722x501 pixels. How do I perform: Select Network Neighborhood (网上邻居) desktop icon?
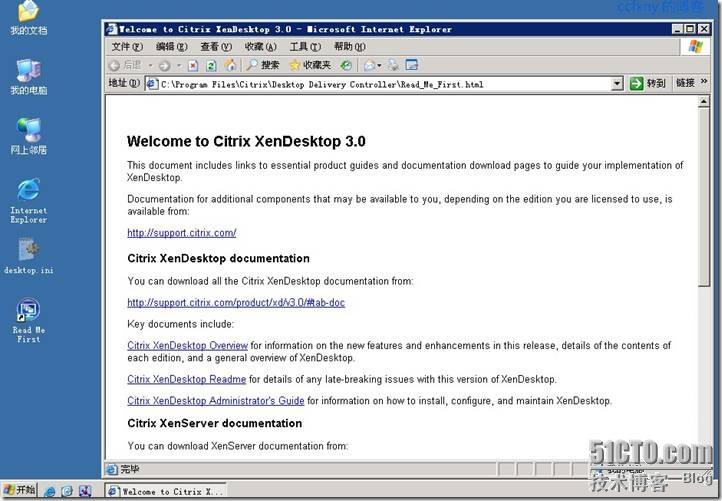[x=29, y=136]
